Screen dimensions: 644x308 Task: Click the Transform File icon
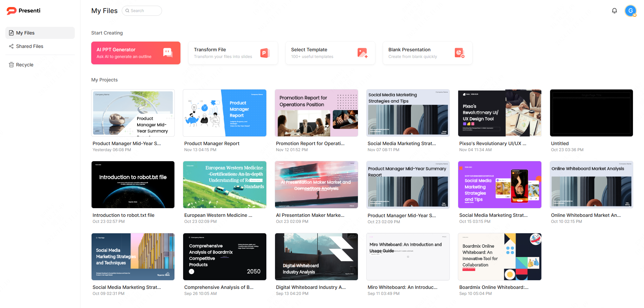pos(265,53)
